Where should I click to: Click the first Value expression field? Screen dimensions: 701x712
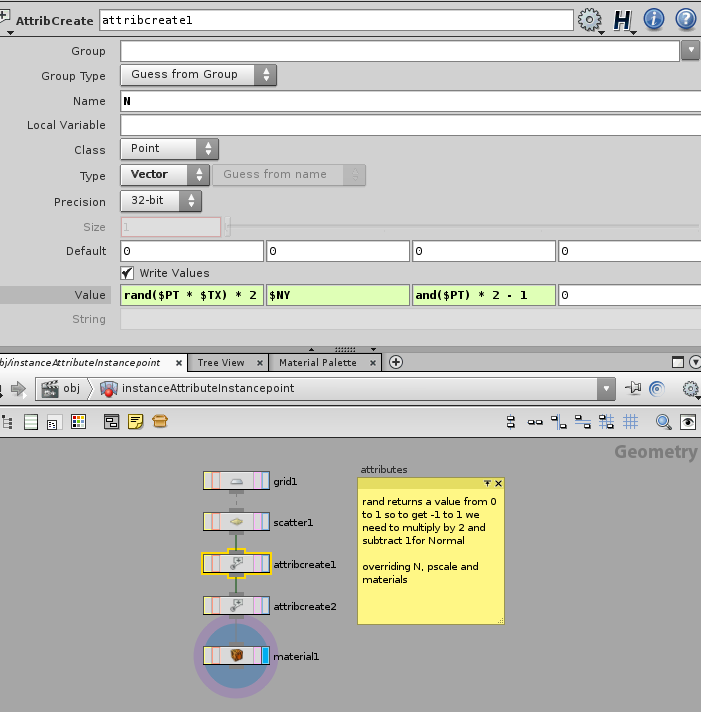(191, 295)
